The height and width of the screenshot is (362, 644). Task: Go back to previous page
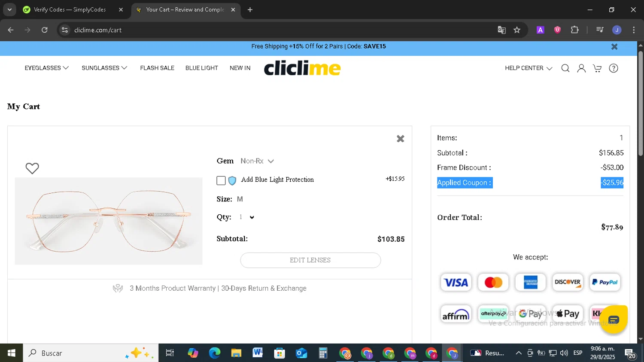point(11,30)
